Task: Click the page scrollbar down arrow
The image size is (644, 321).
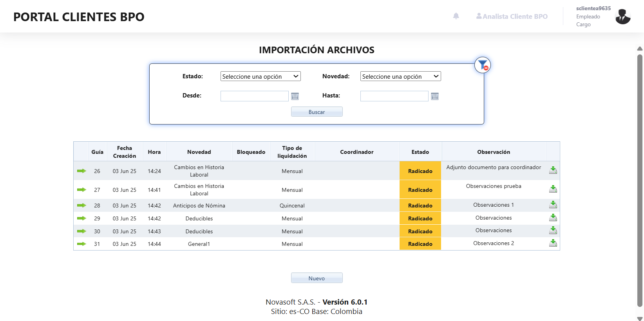Action: tap(640, 318)
